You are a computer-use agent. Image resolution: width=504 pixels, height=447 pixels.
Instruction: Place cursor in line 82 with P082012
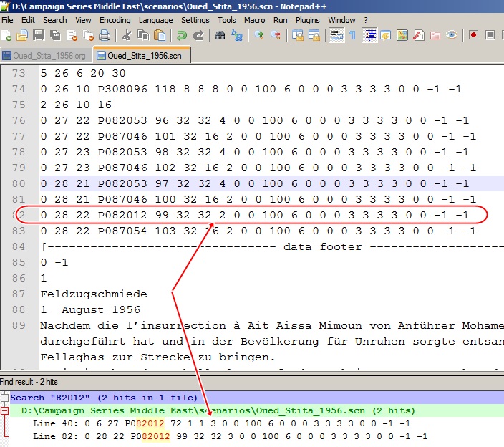tap(255, 215)
